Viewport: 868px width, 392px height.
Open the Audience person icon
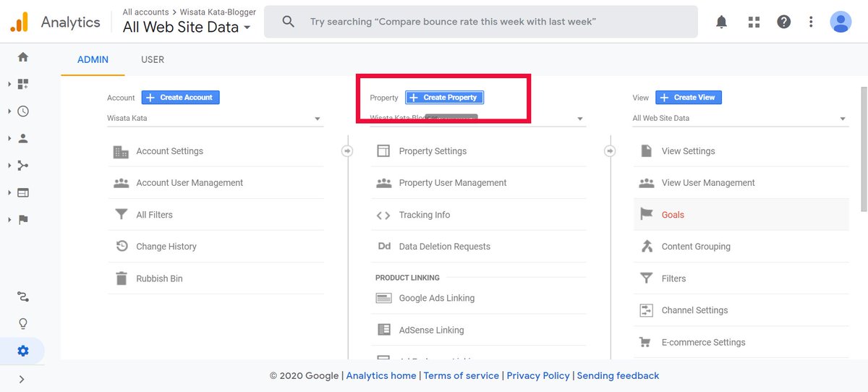[23, 138]
